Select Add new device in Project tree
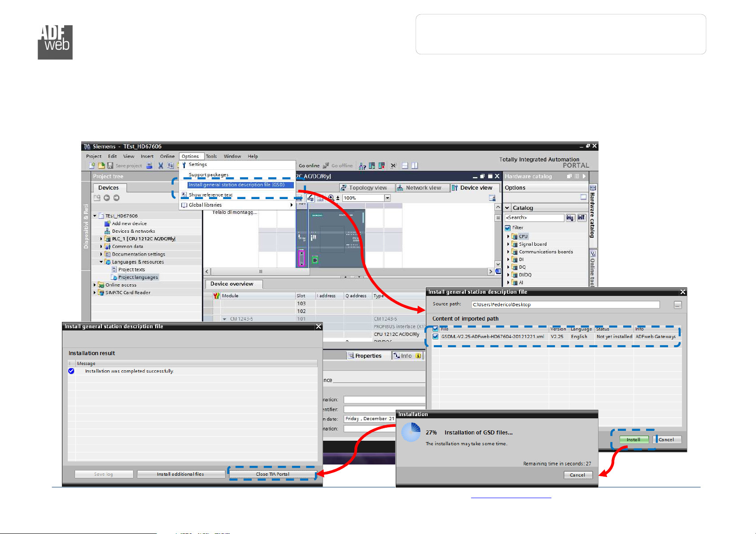756x534 pixels. pyautogui.click(x=129, y=224)
